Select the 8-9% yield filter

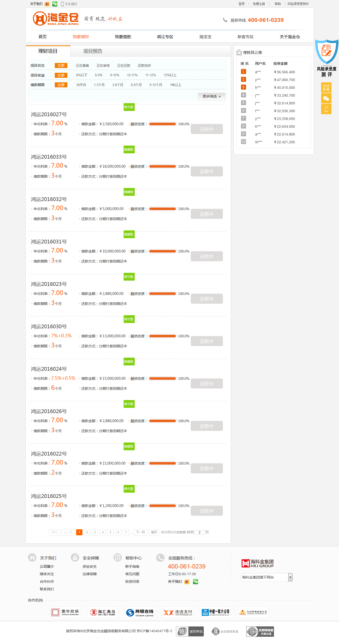pos(99,75)
